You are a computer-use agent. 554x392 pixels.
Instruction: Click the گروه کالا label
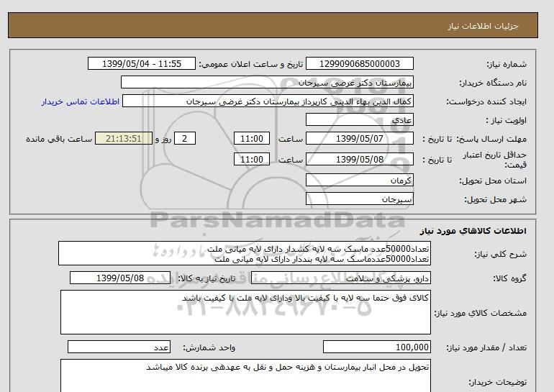509,278
